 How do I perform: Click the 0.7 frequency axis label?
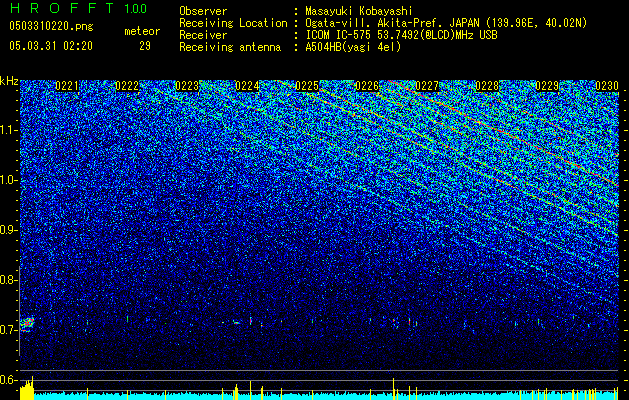pos(8,330)
